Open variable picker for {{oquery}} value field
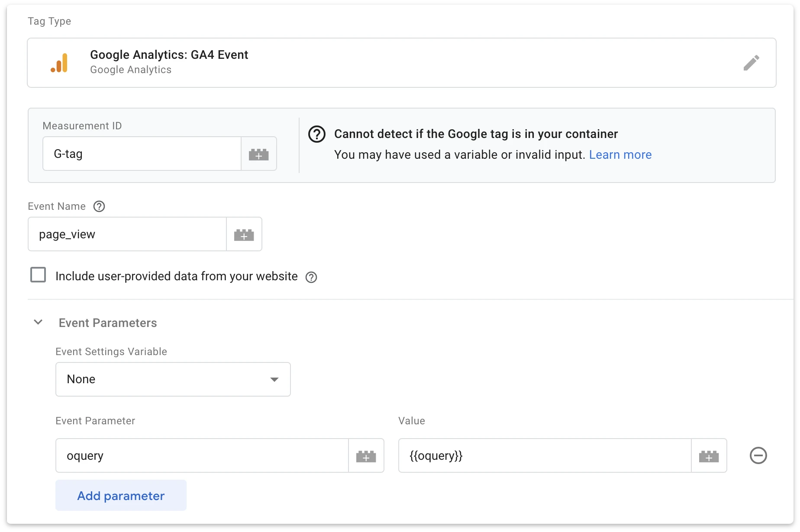 tap(709, 456)
